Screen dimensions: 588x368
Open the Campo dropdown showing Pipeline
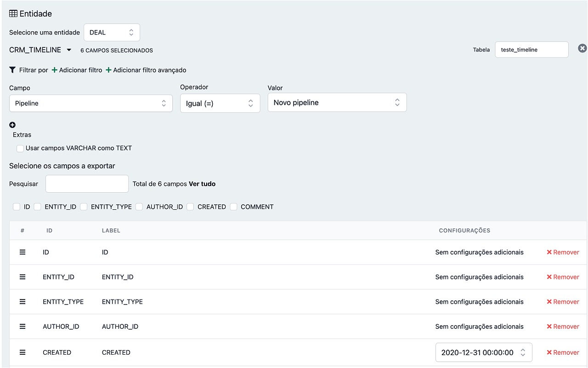(90, 103)
